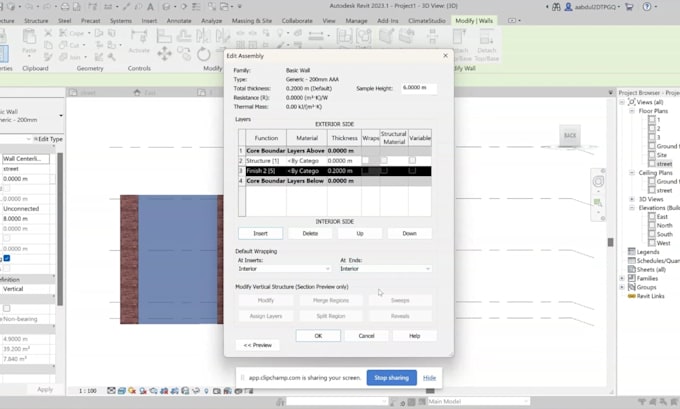Click the Measure dimension icon in ribbon
Image resolution: width=680 pixels, height=409 pixels.
click(x=316, y=36)
